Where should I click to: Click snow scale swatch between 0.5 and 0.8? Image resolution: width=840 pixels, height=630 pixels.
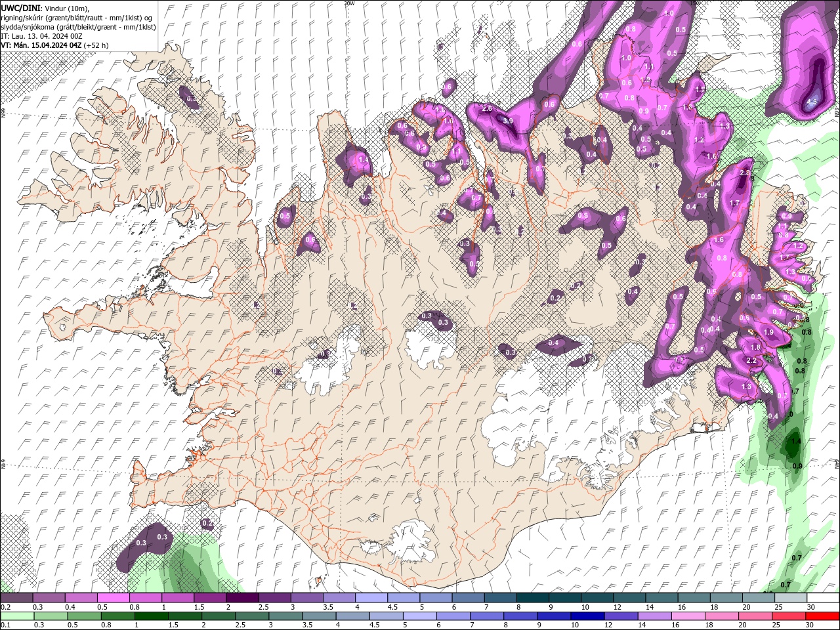(x=113, y=597)
